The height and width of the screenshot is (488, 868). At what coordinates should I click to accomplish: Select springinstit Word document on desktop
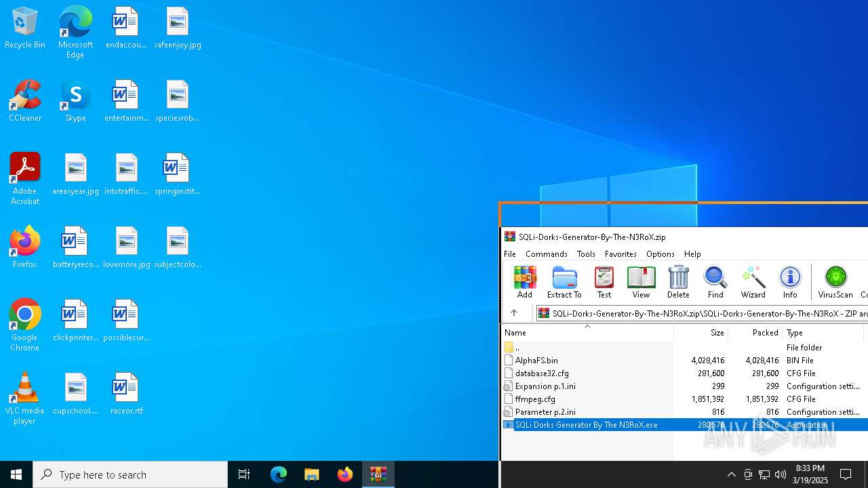point(178,174)
